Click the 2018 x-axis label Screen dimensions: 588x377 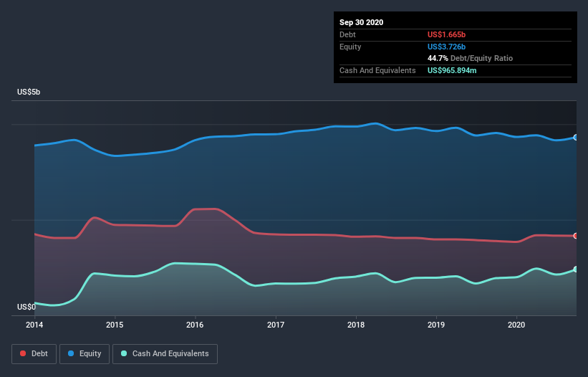pos(356,325)
